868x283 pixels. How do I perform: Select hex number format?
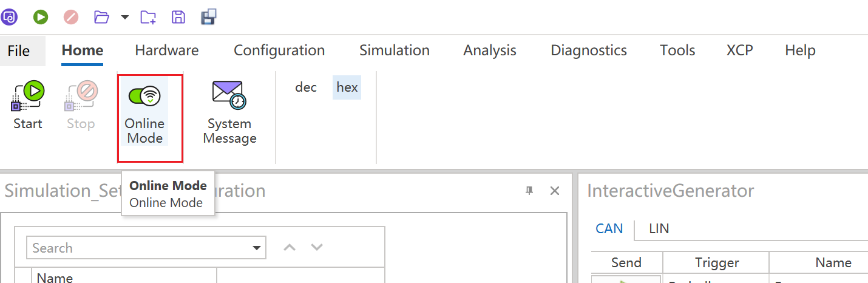[x=347, y=87]
